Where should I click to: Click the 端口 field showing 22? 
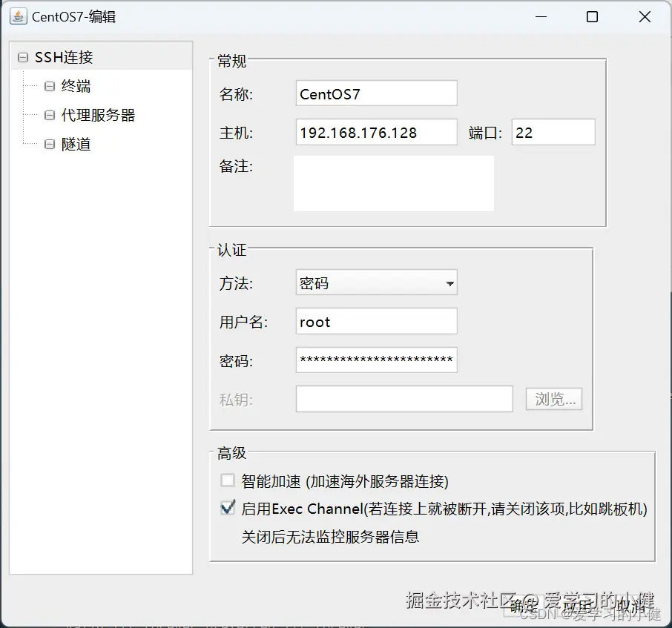[553, 132]
